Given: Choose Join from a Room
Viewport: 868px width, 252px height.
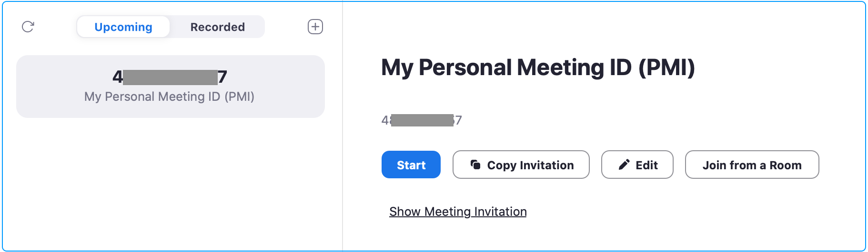Looking at the screenshot, I should [752, 165].
